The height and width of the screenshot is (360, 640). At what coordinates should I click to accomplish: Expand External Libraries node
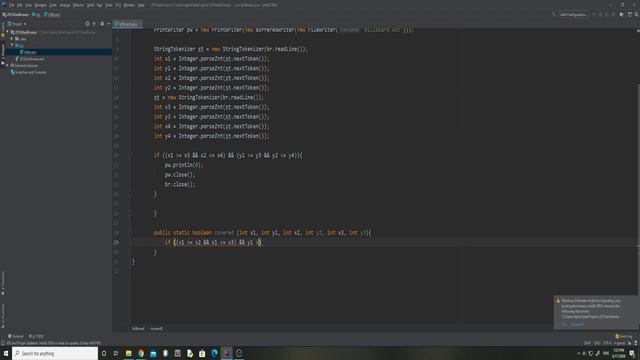(x=7, y=65)
